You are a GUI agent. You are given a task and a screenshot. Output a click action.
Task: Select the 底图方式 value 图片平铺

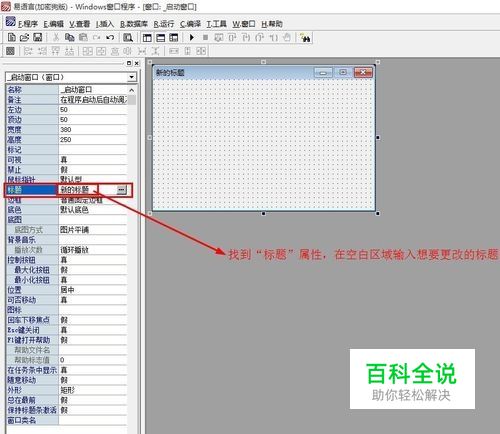coord(93,230)
